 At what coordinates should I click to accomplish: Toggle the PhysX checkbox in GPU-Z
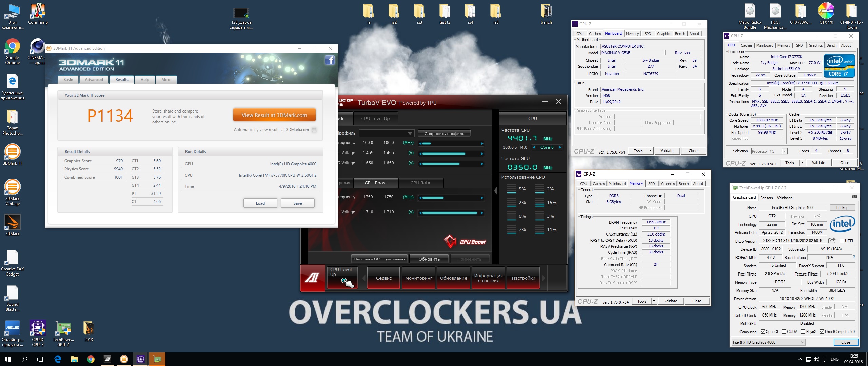[x=803, y=332]
